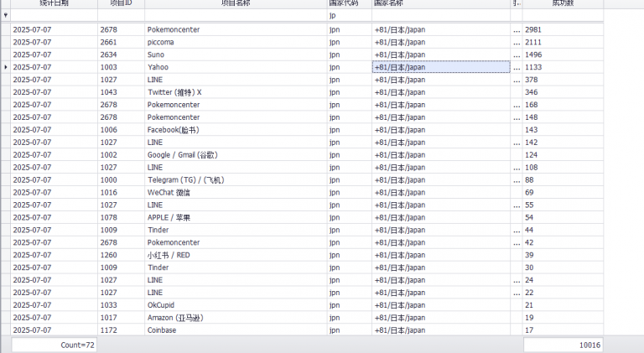
Task: Select project ID cell '1003'
Action: point(121,67)
